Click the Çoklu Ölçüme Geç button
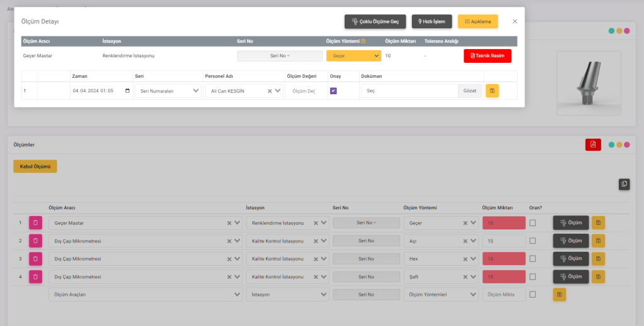The image size is (644, 326). pos(375,21)
